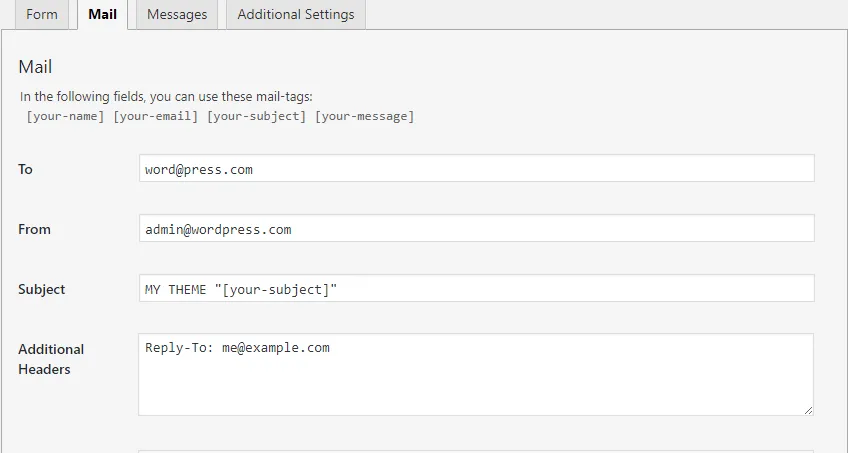
Task: Click the "Subject" field label
Action: pyautogui.click(x=42, y=289)
